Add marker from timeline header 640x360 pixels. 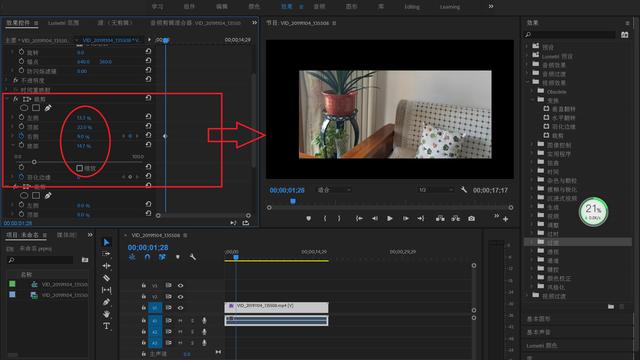pos(178,257)
